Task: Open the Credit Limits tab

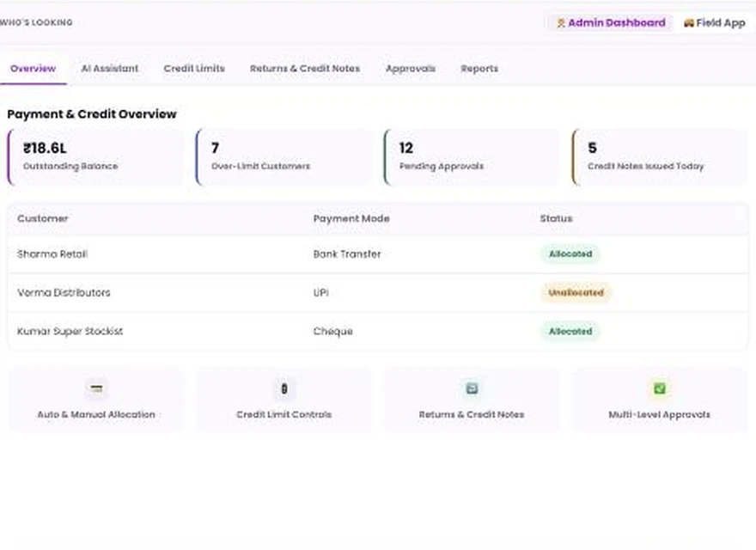Action: click(194, 69)
